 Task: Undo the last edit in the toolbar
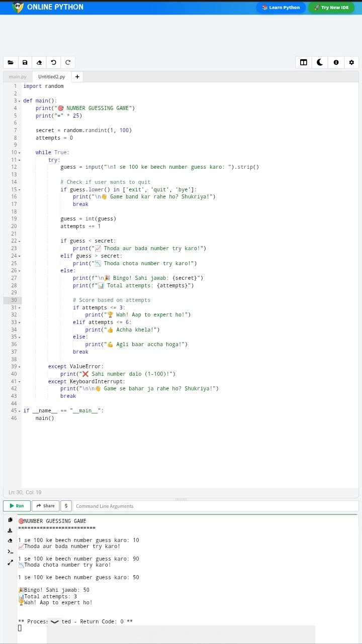click(x=53, y=62)
